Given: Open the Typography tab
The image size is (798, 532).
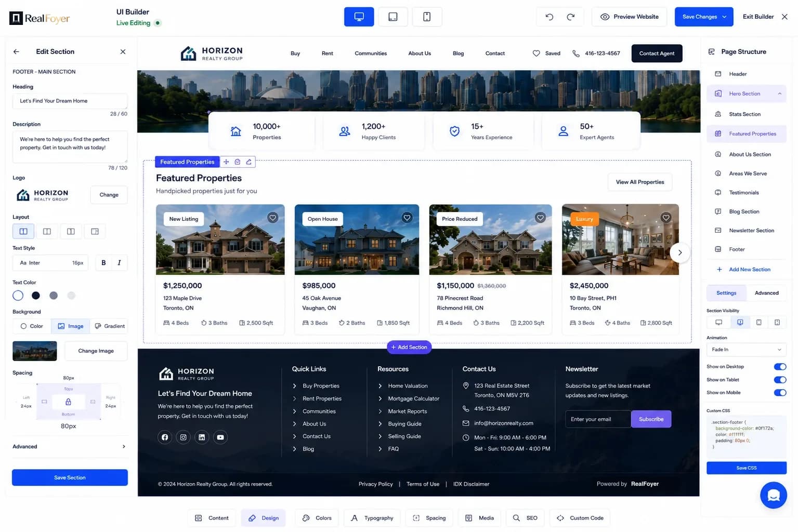Looking at the screenshot, I should point(372,518).
